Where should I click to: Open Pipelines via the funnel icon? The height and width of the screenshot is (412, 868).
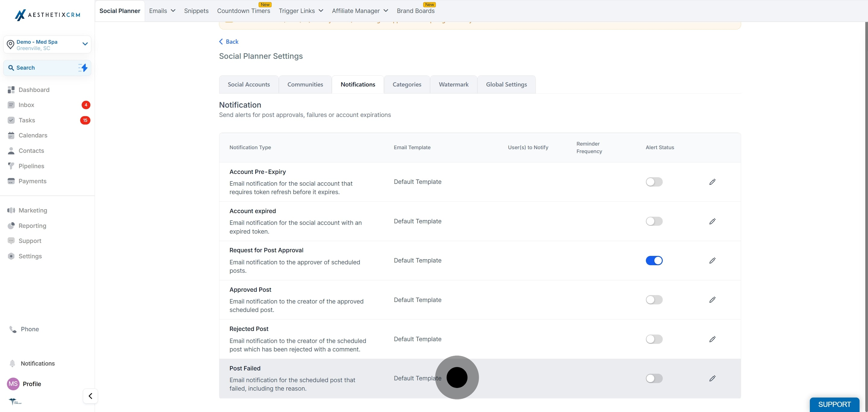coord(11,166)
